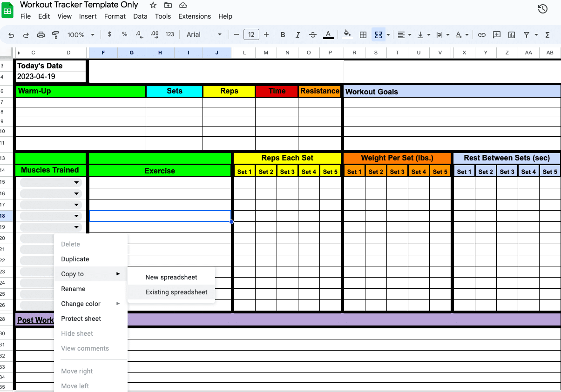Select the Paint format tool
Screen dimensions: 561x392
(56, 35)
